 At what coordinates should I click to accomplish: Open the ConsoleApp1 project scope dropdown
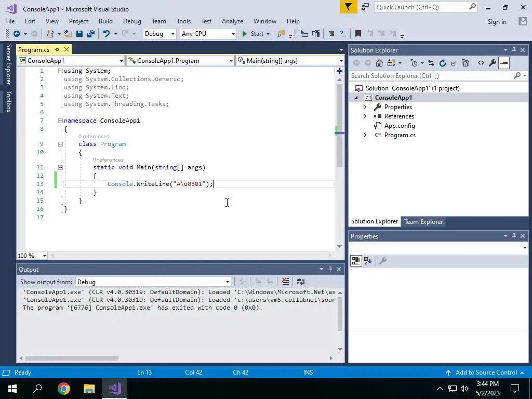click(x=71, y=61)
